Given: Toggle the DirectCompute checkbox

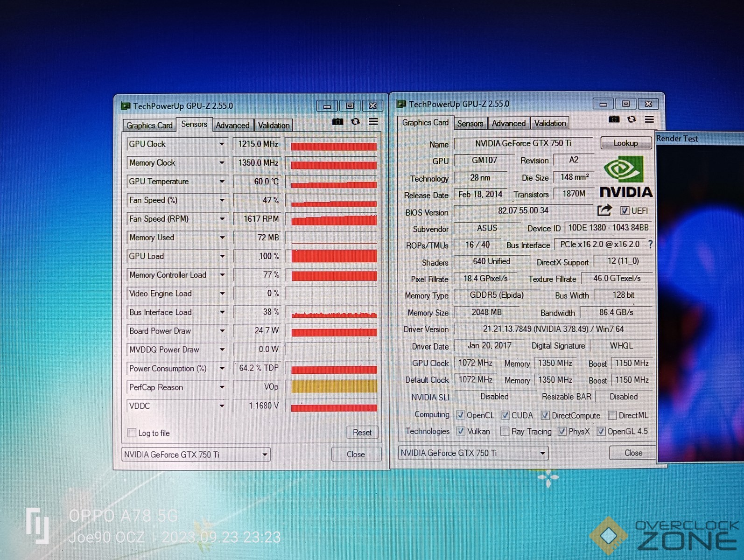Looking at the screenshot, I should click(x=546, y=415).
